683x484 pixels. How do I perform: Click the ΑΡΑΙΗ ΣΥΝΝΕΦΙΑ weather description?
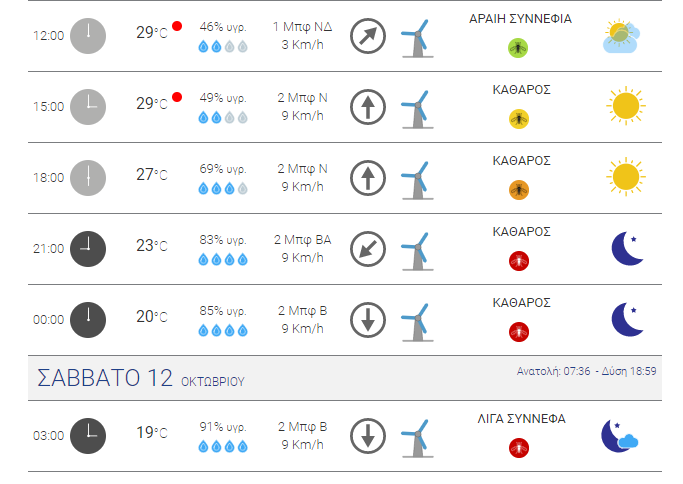521,19
